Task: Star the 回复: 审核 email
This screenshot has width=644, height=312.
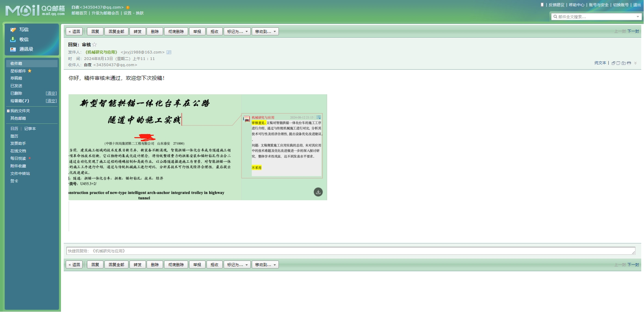Action: tap(95, 45)
